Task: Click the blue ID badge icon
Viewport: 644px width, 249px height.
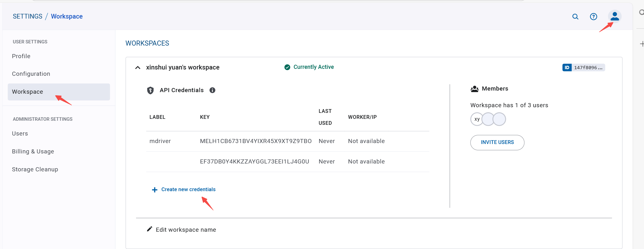Action: click(567, 68)
